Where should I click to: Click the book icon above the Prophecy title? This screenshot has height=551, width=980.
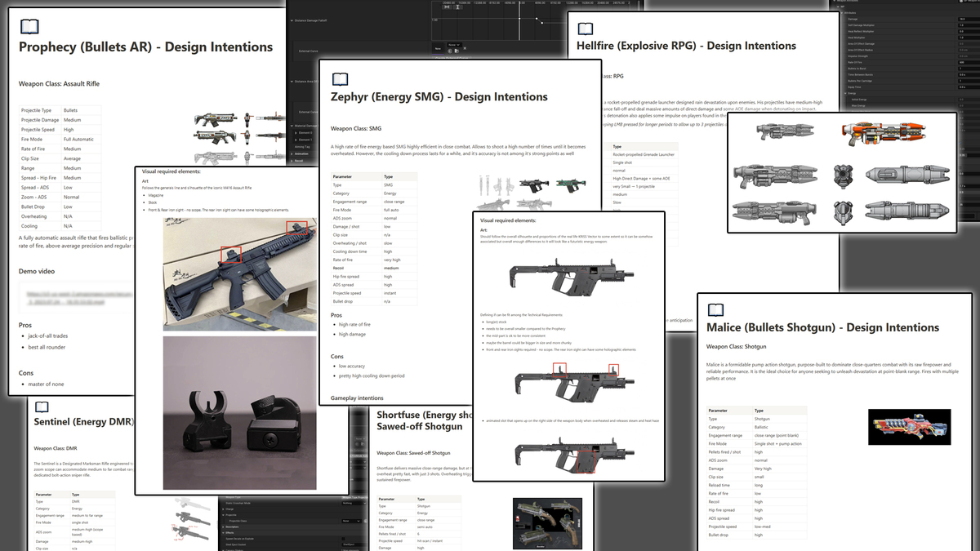(29, 26)
